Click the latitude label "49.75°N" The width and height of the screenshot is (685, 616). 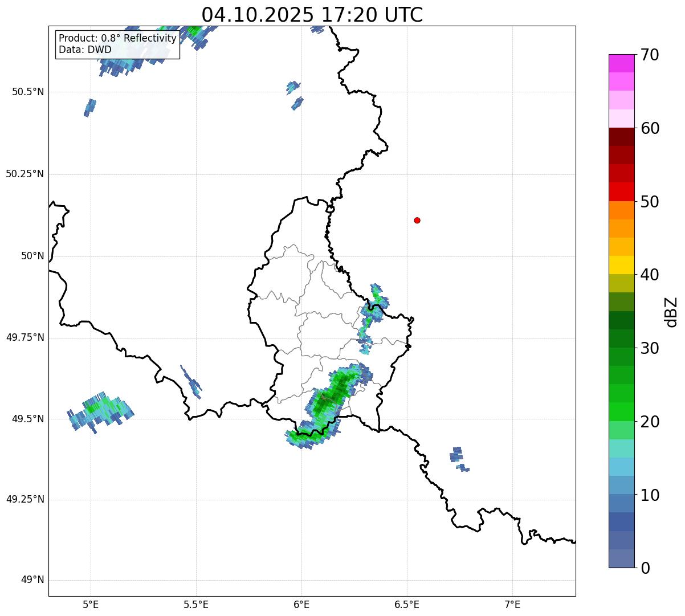[x=25, y=337]
